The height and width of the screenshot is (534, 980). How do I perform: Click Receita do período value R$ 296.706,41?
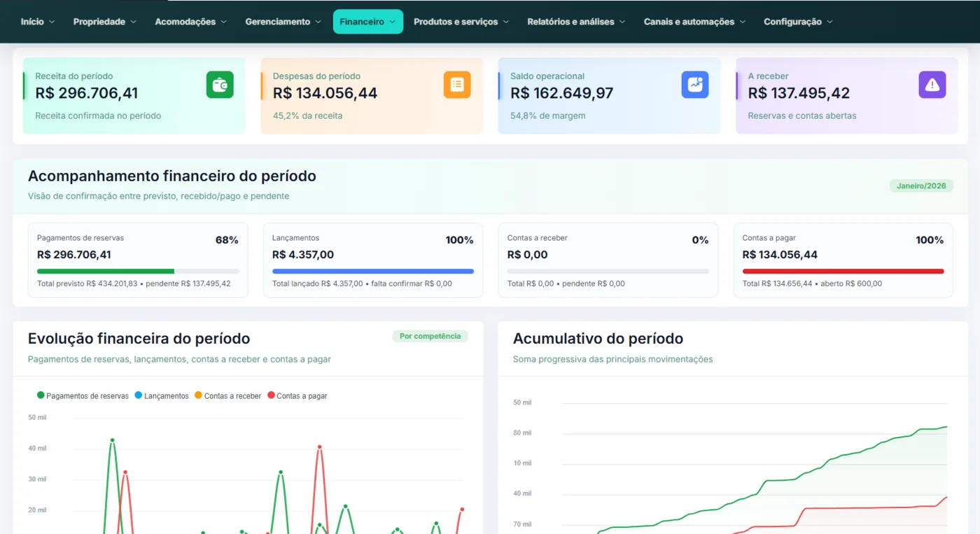(x=87, y=93)
